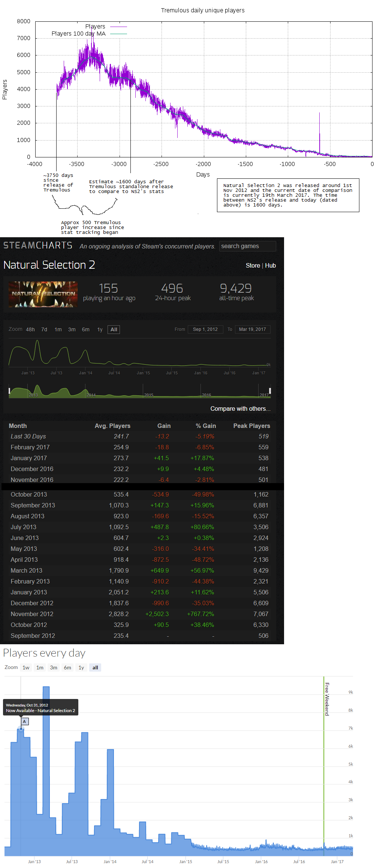Set Steam chart zoom to 6m

tap(85, 329)
